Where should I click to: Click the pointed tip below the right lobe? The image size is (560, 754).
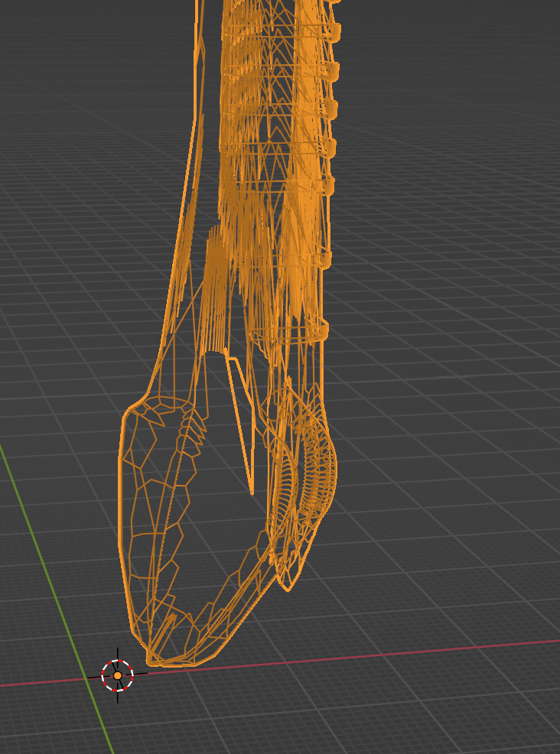tap(286, 585)
